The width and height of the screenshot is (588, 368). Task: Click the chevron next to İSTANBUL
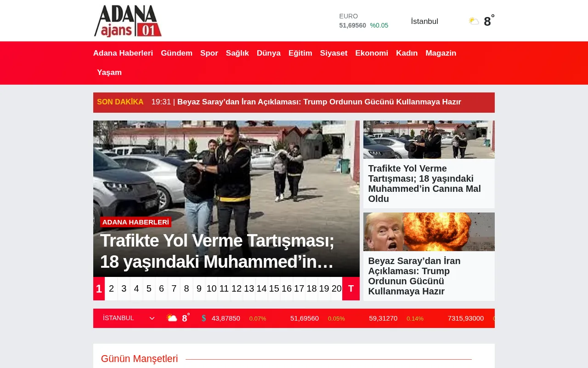click(x=152, y=318)
